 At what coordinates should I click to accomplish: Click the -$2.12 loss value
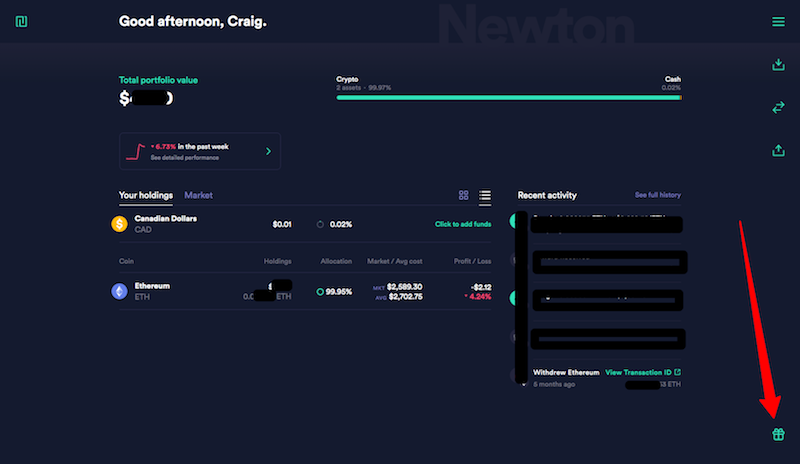[481, 287]
